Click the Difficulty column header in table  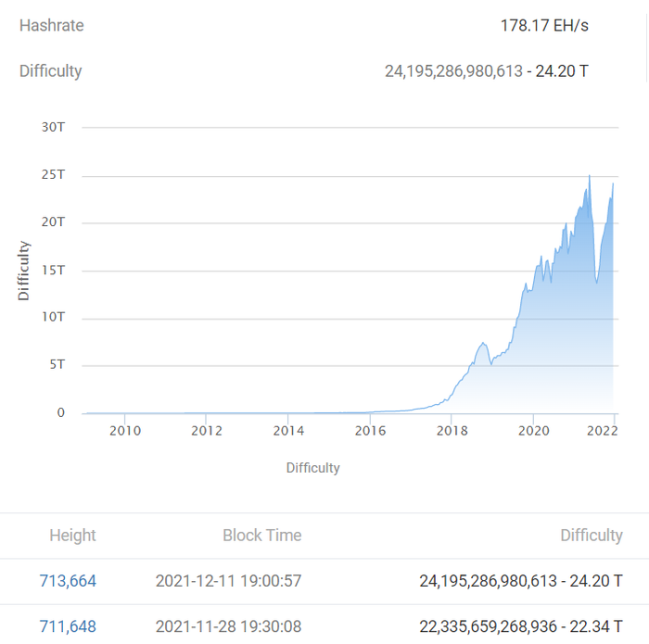tap(591, 536)
